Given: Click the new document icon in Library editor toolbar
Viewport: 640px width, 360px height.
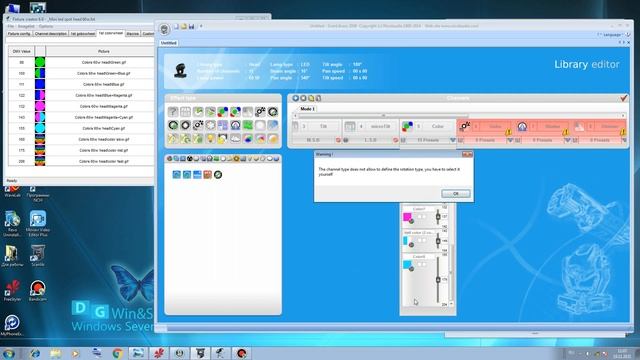Looking at the screenshot, I should pyautogui.click(x=176, y=27).
